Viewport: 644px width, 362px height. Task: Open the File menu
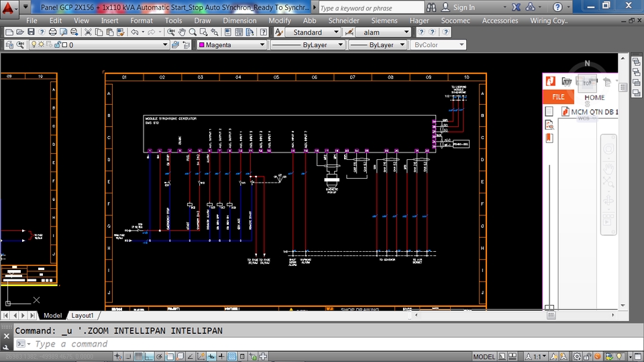(32, 21)
